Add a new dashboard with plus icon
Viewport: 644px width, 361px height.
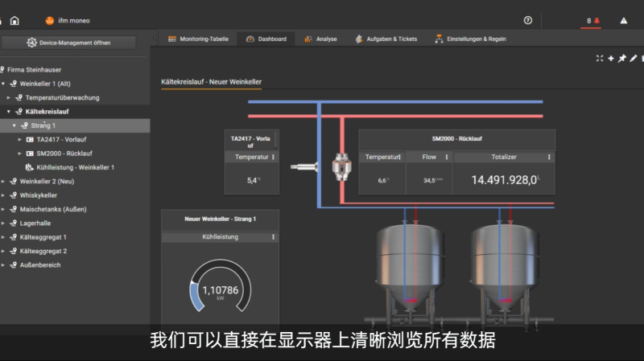(x=611, y=58)
